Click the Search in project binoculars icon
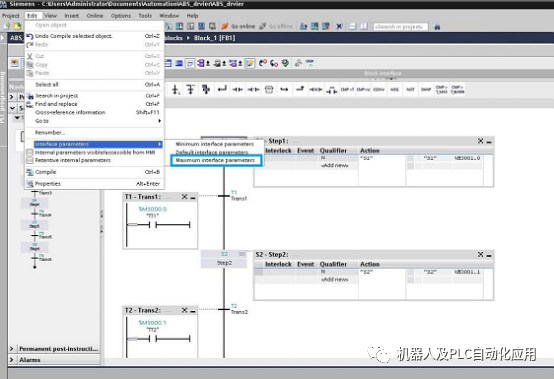Viewport: 554px width, 379px height. 437,26
